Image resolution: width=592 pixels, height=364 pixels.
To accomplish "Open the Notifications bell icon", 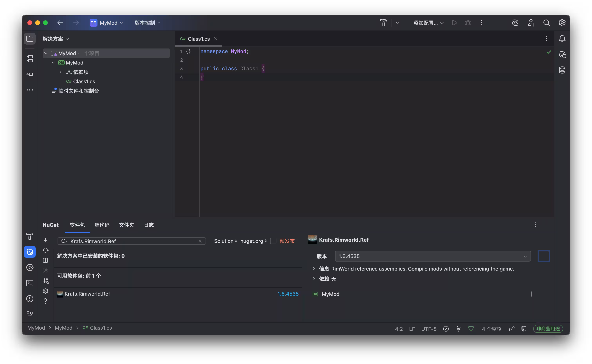I will 562,39.
